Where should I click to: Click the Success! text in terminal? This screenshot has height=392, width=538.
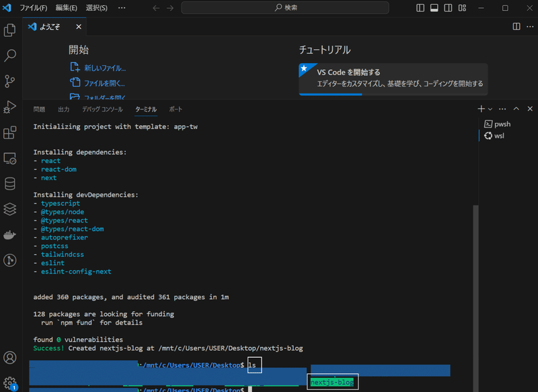coord(48,348)
